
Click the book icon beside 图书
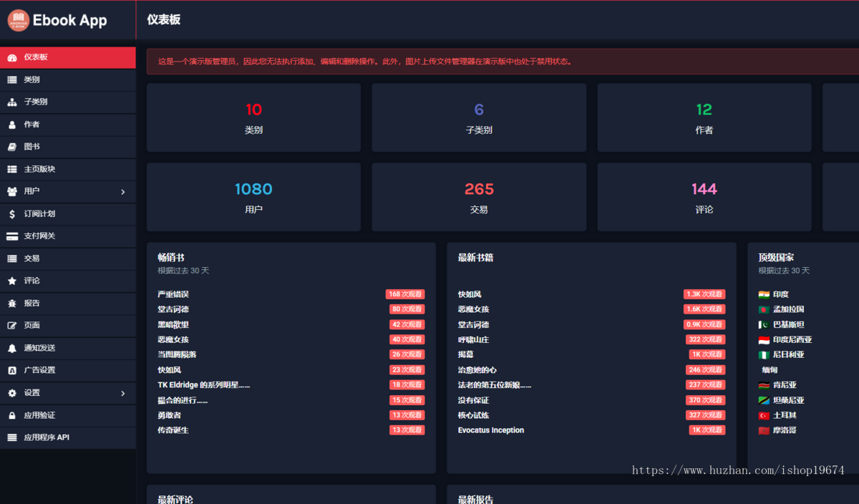coord(11,147)
